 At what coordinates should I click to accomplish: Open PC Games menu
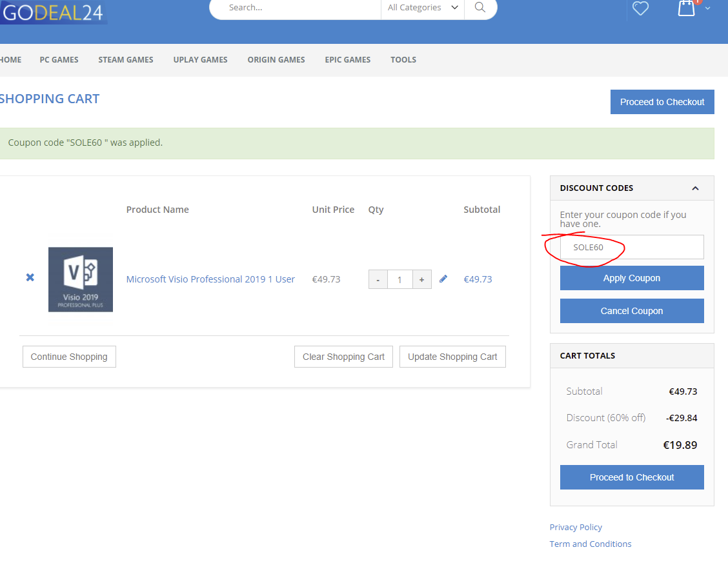(x=59, y=60)
